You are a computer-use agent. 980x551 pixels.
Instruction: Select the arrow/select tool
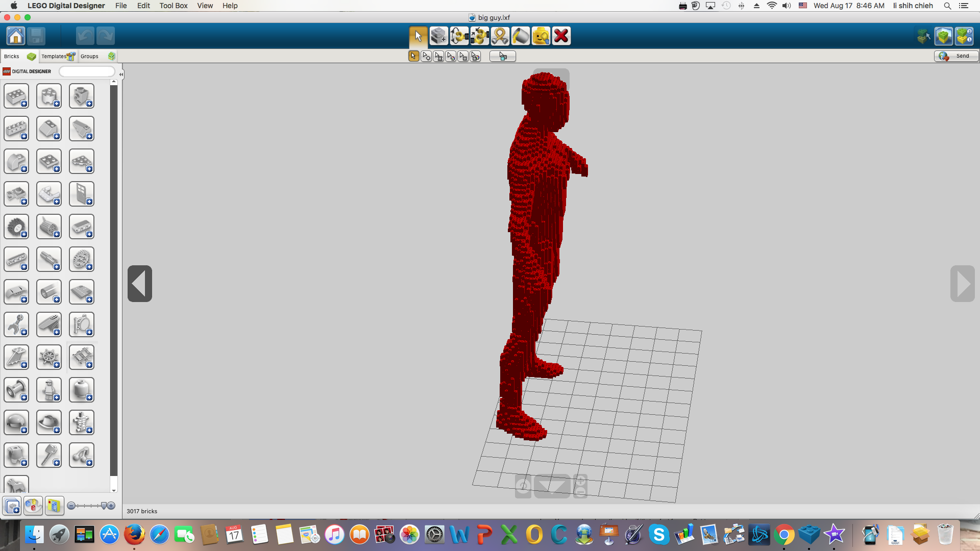tap(418, 36)
